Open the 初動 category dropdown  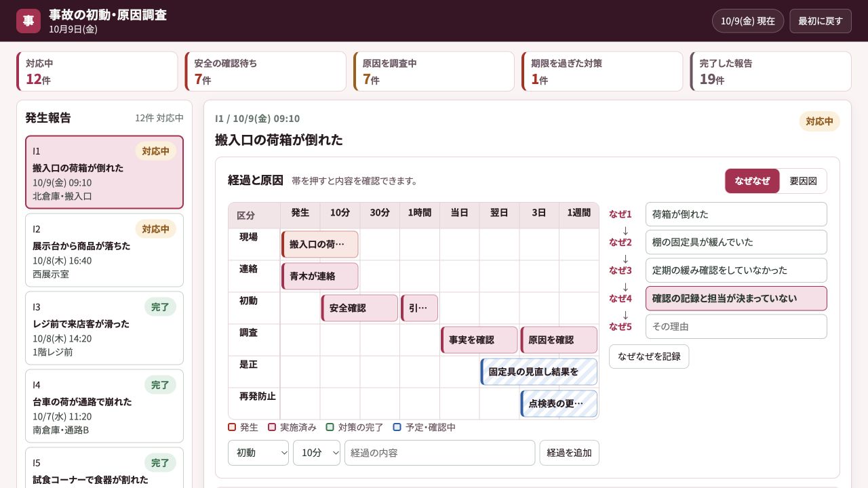tap(258, 453)
